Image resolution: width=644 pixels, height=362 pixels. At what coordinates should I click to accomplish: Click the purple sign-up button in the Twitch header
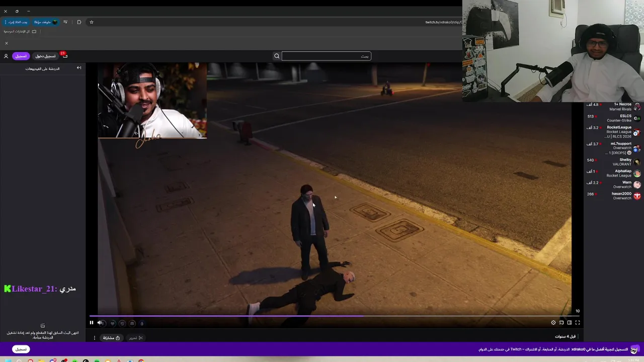[x=21, y=56]
